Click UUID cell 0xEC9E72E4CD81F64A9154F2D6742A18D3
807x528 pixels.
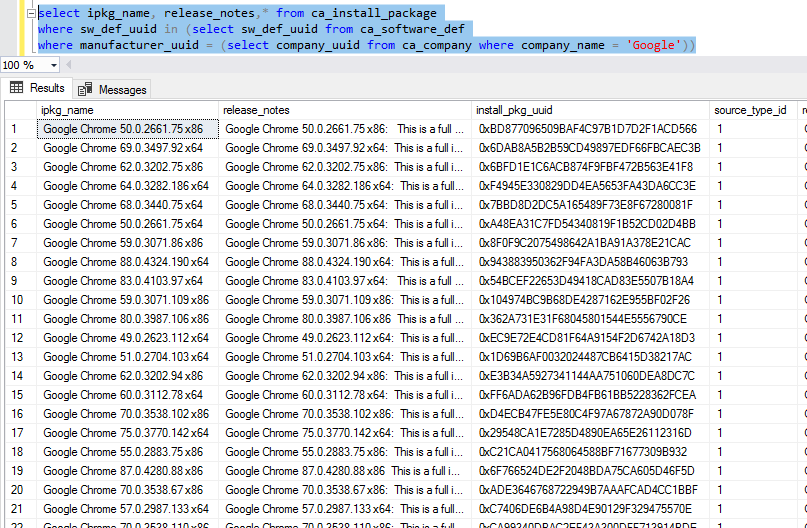590,338
